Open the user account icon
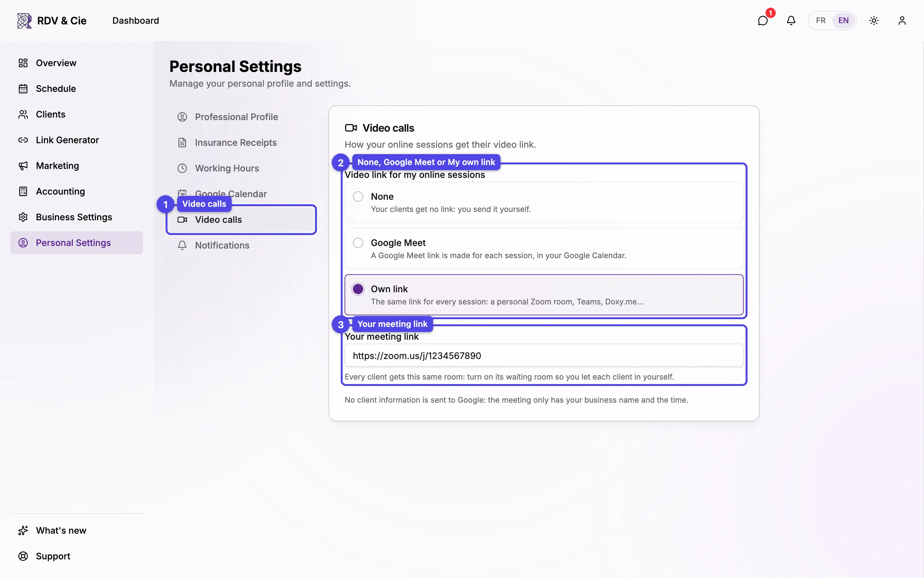 902,20
